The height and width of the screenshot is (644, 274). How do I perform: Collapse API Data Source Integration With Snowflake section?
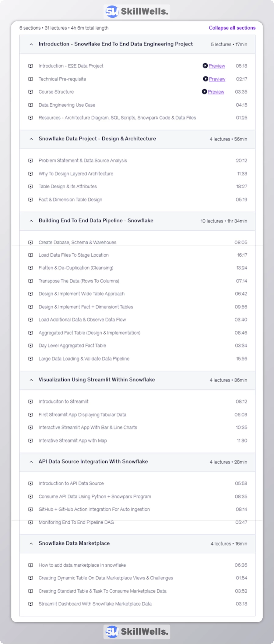[31, 462]
